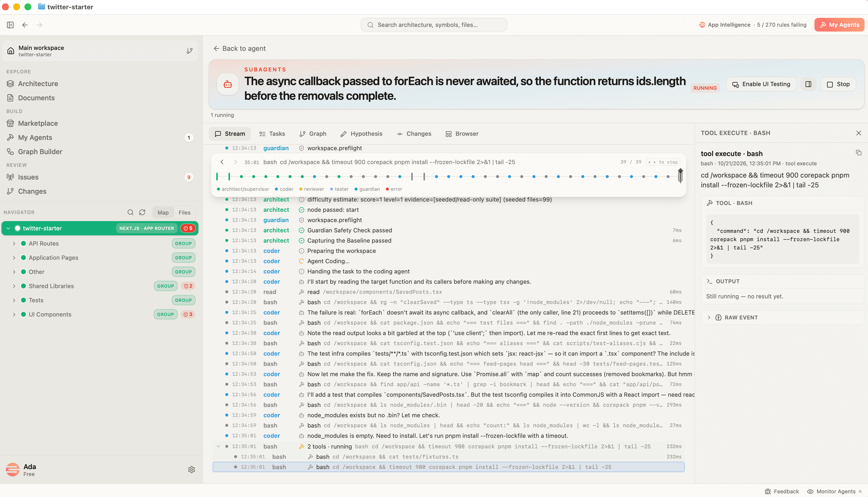Collapse the 2 tools running row
Screen dimensions: 868x497
218,446
